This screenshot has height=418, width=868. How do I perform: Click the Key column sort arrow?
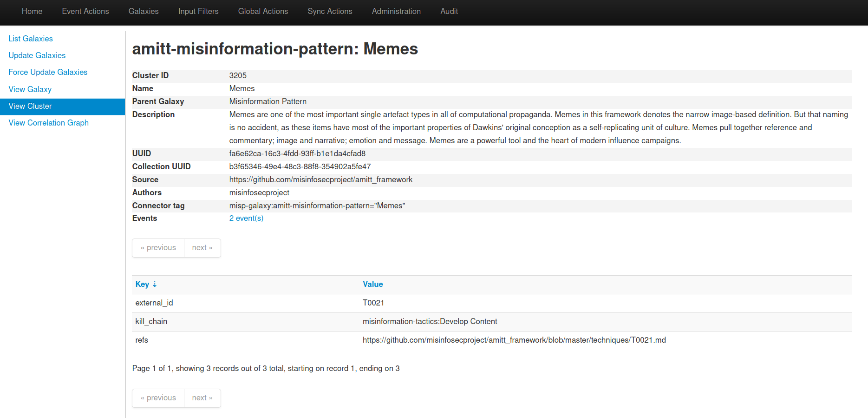155,284
